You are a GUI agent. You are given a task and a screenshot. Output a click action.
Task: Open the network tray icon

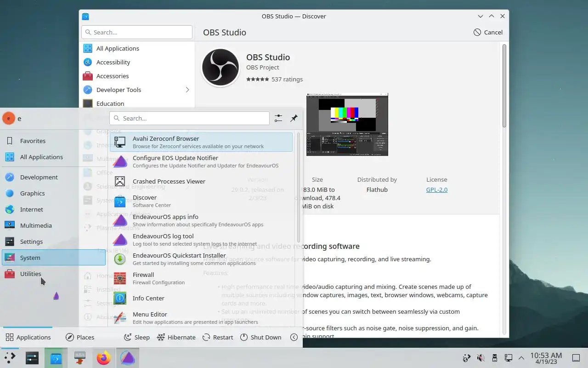point(509,358)
